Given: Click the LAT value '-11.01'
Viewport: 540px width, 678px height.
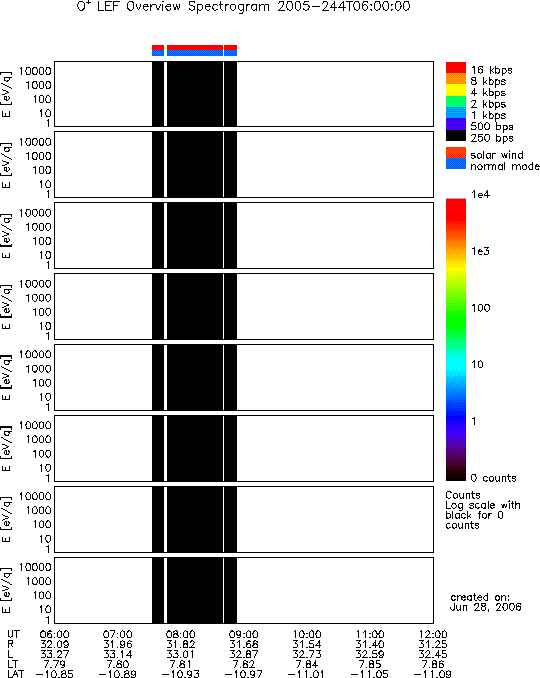Looking at the screenshot, I should point(307,674).
